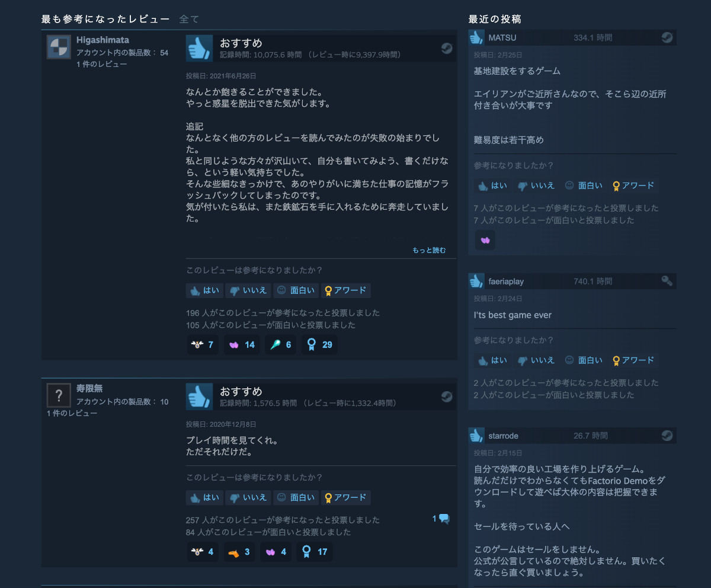Click the Higashimata username link
Screen dimensions: 711x588
[103, 40]
